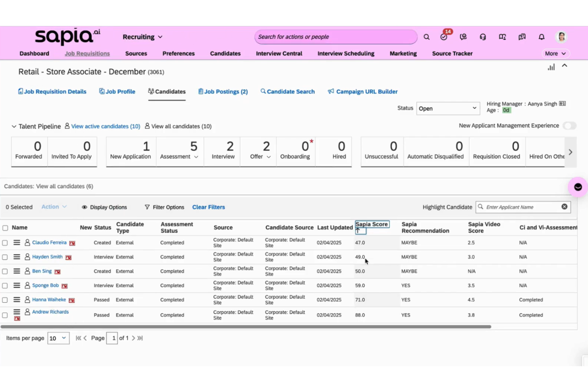Collapse the Talent Pipeline section
This screenshot has height=392, width=588.
14,126
